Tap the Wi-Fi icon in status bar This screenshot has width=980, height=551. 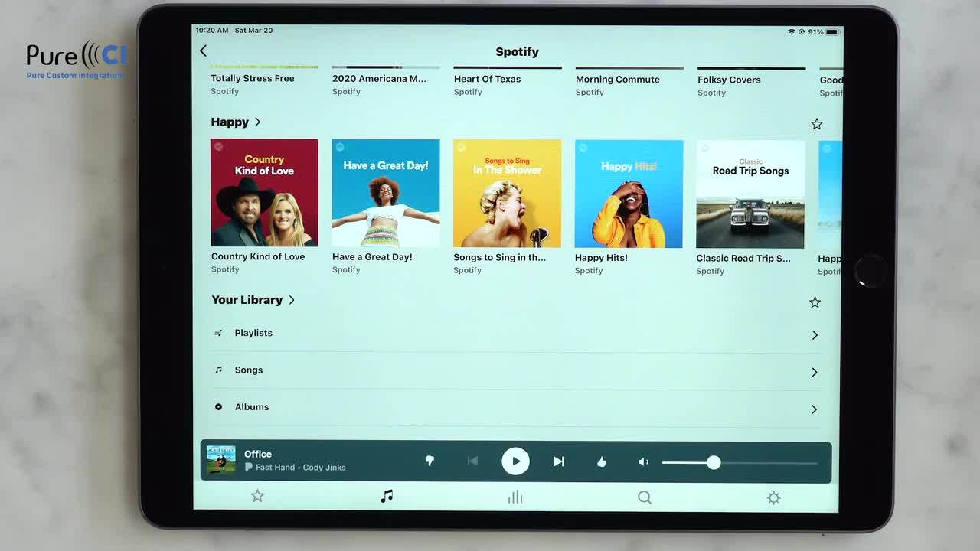click(792, 32)
